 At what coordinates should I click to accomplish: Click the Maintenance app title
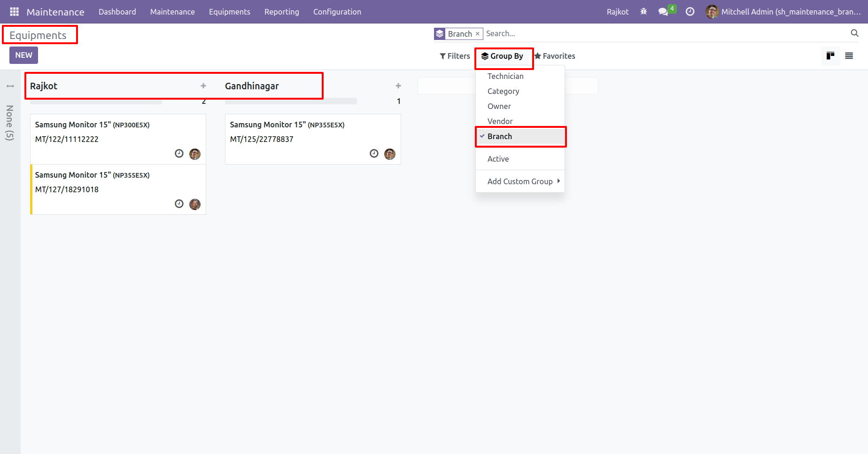coord(55,12)
